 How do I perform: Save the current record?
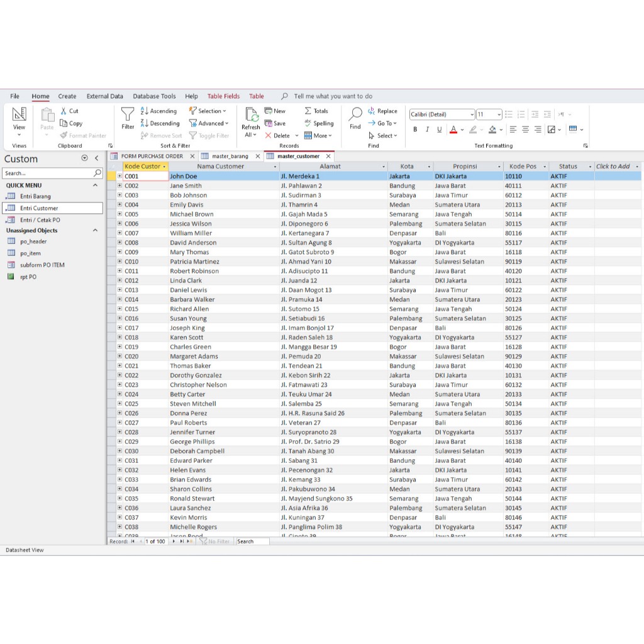click(x=275, y=123)
